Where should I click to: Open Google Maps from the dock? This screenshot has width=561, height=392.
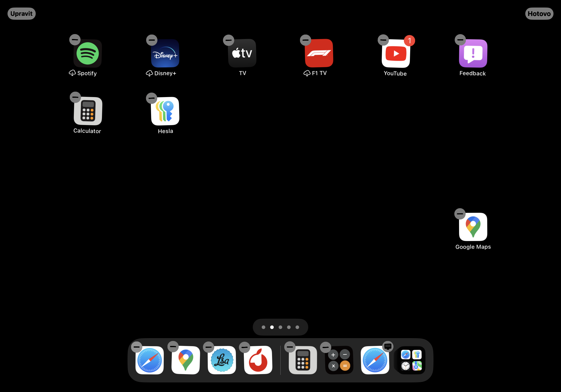tap(185, 361)
